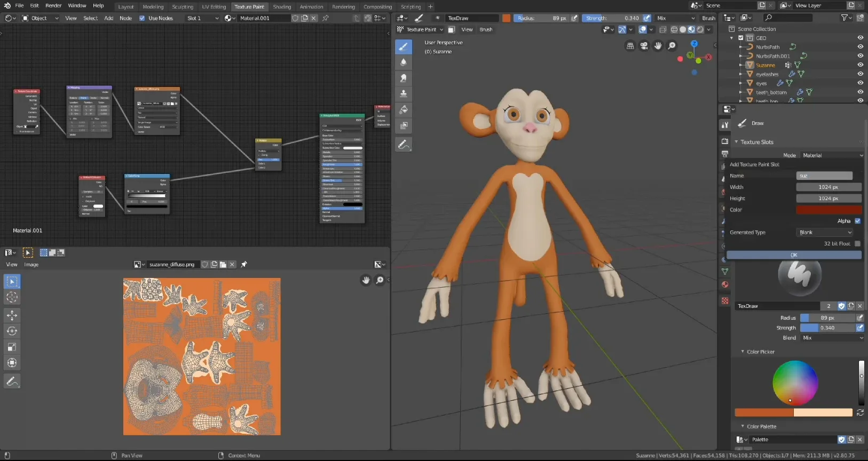The image size is (868, 461).
Task: Toggle the Use Nodes checkbox
Action: 142,18
